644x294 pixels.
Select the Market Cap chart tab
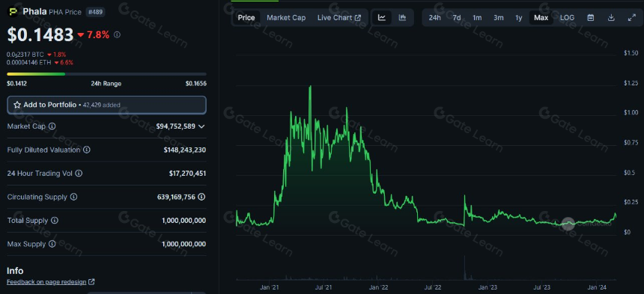[286, 18]
